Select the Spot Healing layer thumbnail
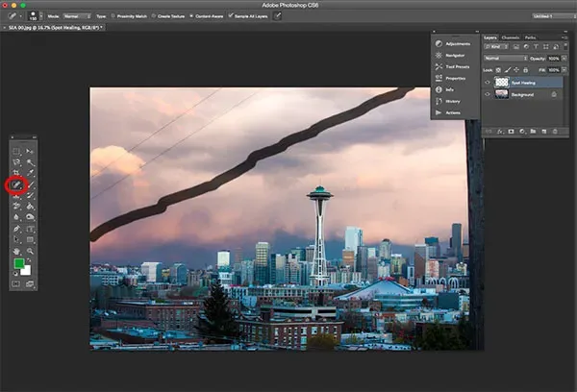The height and width of the screenshot is (392, 577). pos(502,83)
